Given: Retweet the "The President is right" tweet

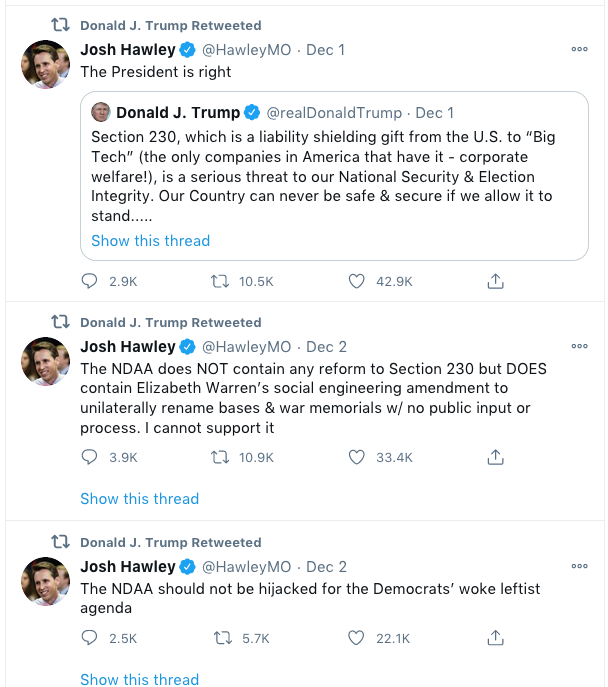Looking at the screenshot, I should pyautogui.click(x=224, y=282).
